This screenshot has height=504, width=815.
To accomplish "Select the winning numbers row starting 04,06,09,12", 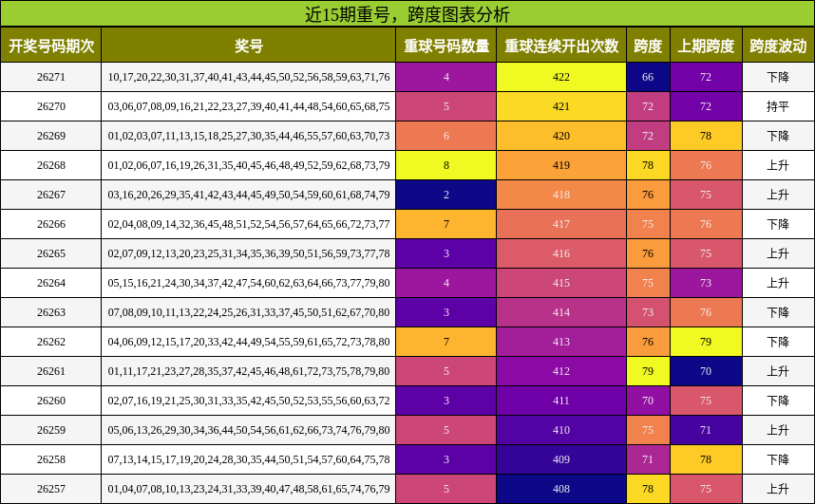I will coord(249,342).
